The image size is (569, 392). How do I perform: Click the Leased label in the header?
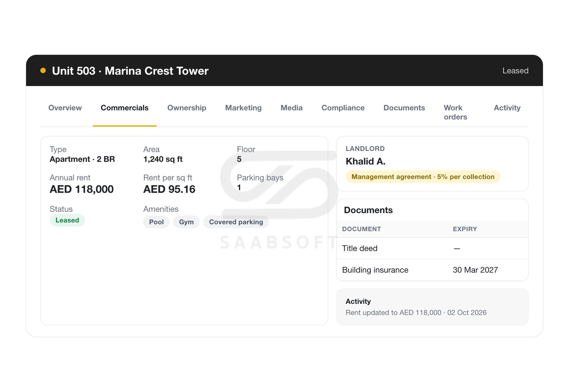click(x=515, y=71)
